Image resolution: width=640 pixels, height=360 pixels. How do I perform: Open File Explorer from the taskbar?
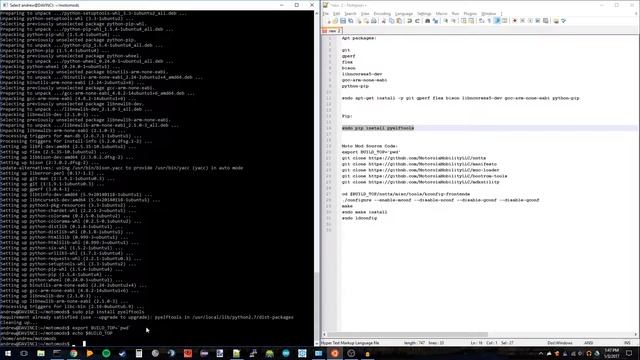[x=41, y=353]
